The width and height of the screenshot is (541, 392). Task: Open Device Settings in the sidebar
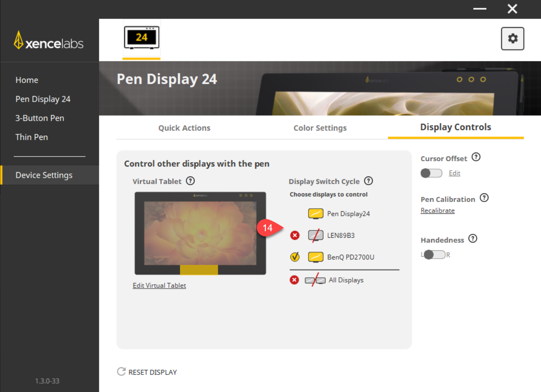pyautogui.click(x=50, y=175)
